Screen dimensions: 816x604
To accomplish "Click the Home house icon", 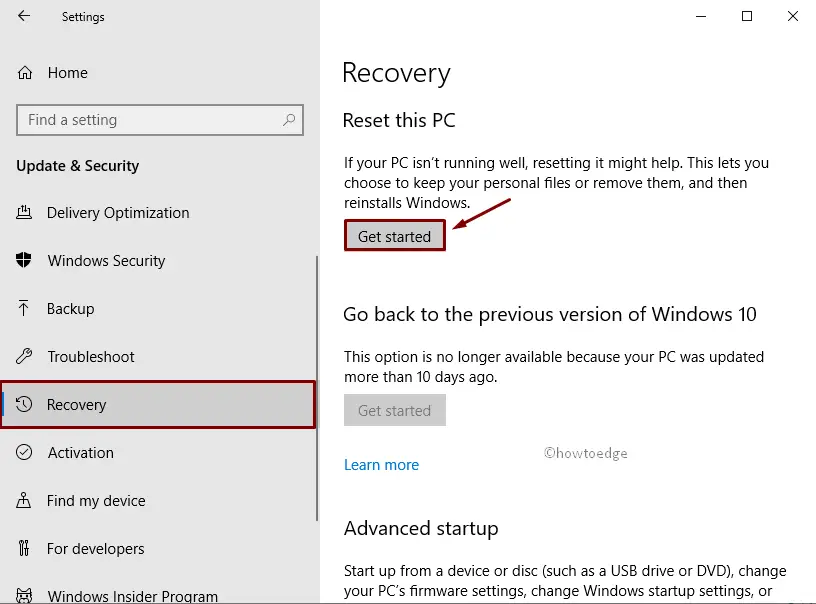I will [x=25, y=72].
